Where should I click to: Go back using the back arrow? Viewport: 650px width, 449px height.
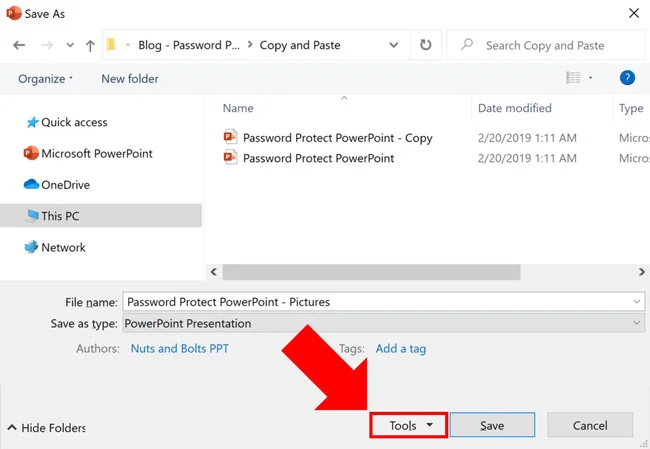(x=19, y=45)
